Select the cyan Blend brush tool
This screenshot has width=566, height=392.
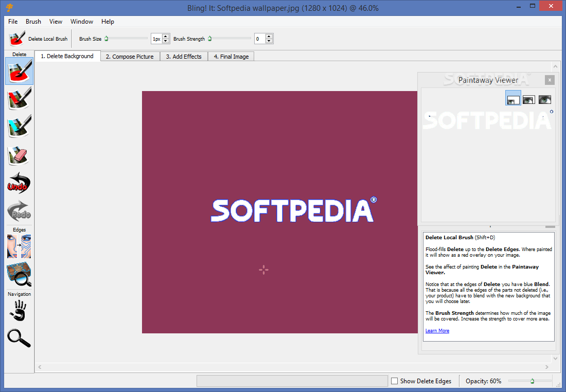[x=19, y=127]
